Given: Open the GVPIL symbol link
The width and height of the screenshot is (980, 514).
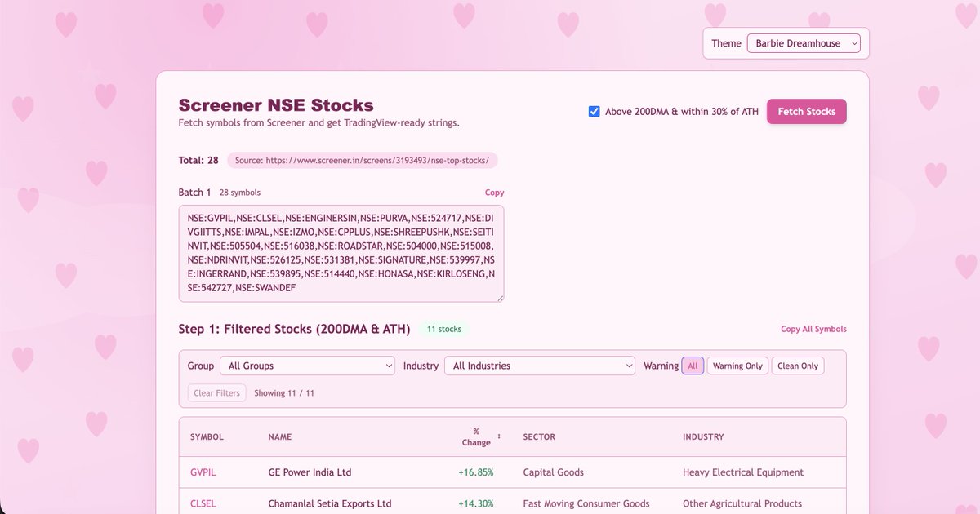Looking at the screenshot, I should 203,472.
